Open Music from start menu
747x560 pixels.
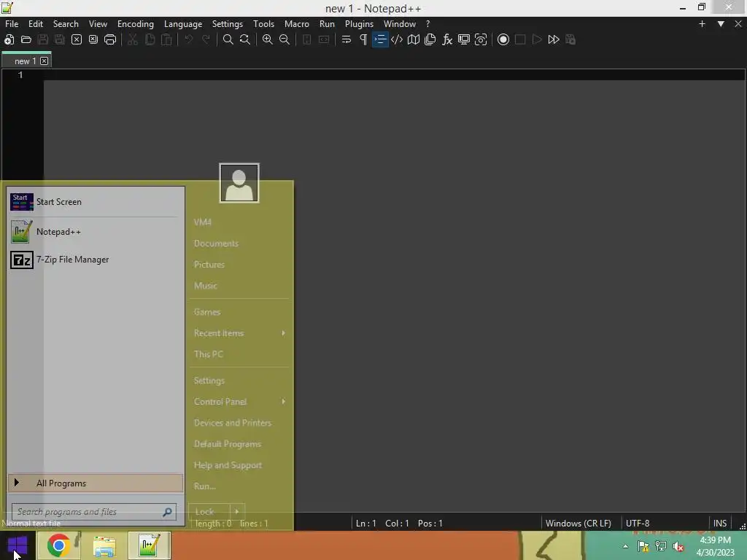(x=205, y=286)
